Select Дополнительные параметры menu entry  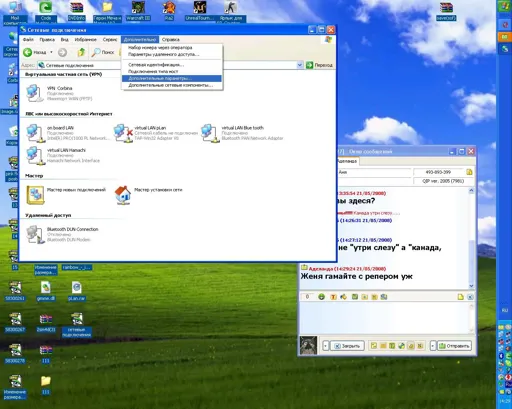[172, 79]
